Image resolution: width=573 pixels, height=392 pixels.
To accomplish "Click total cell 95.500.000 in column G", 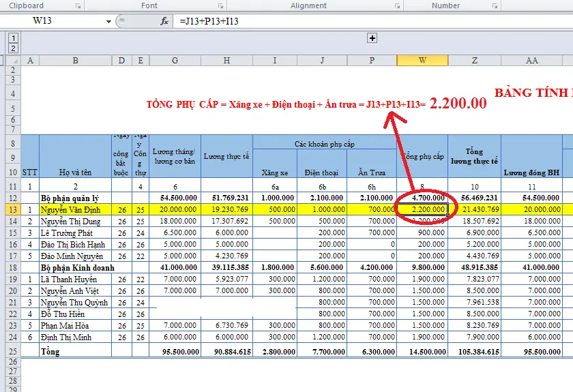I will click(175, 352).
